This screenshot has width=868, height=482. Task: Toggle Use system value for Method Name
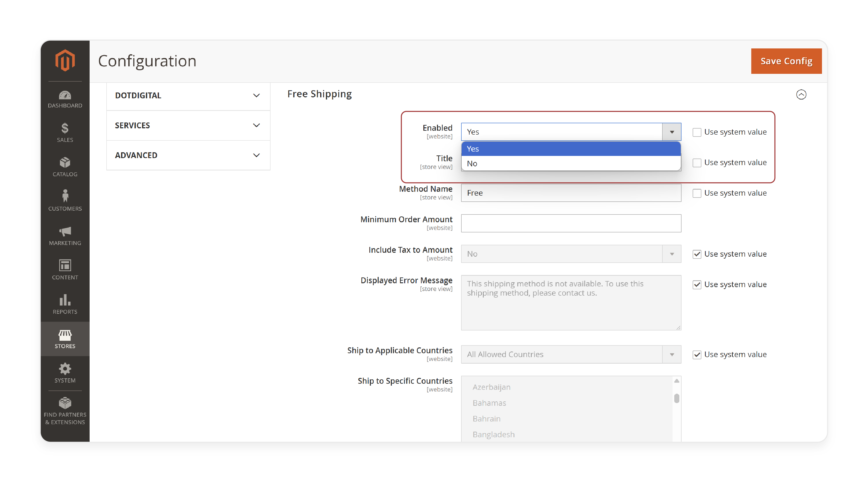click(697, 193)
